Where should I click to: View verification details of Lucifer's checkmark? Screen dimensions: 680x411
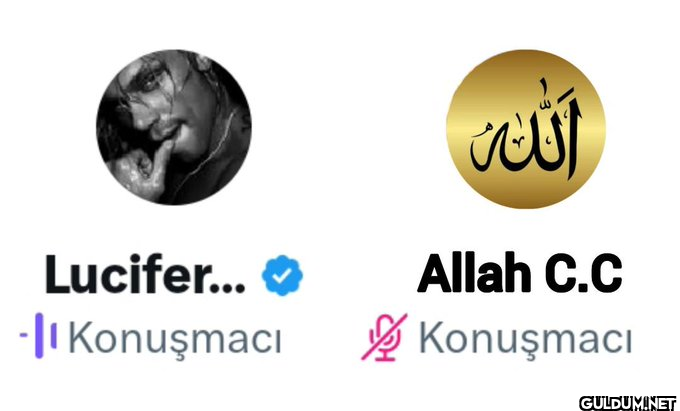tap(282, 275)
